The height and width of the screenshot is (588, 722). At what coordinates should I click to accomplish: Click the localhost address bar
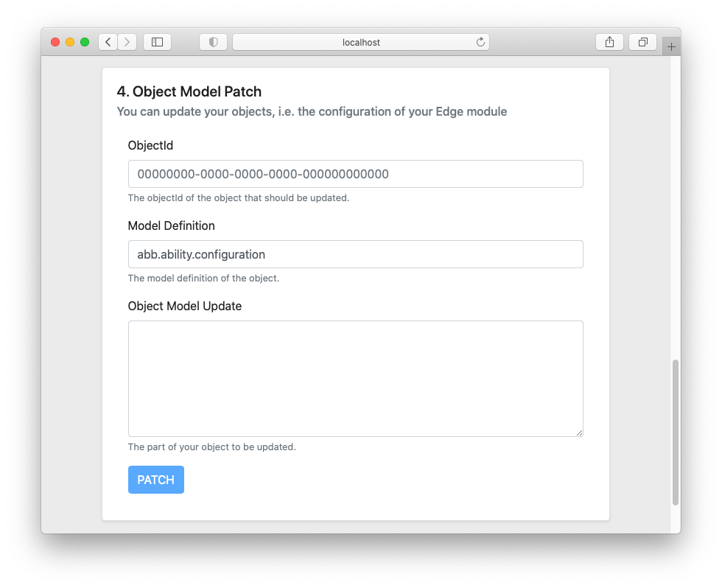point(361,42)
